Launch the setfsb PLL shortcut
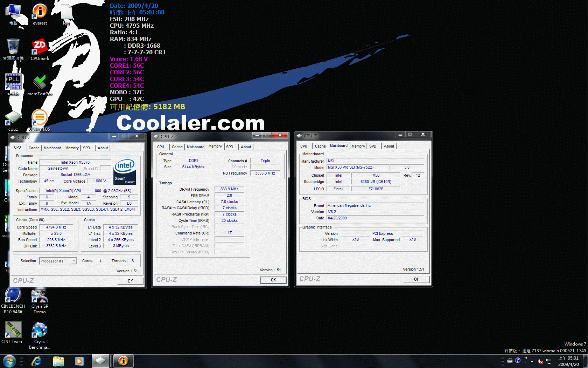The height and width of the screenshot is (368, 588). (x=13, y=84)
